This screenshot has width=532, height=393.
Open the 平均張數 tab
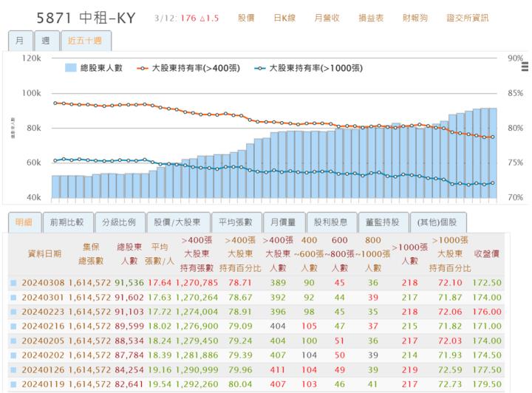236,222
